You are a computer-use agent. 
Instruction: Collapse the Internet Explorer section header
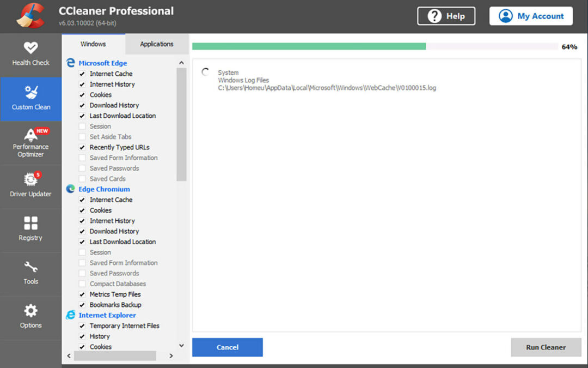click(107, 315)
